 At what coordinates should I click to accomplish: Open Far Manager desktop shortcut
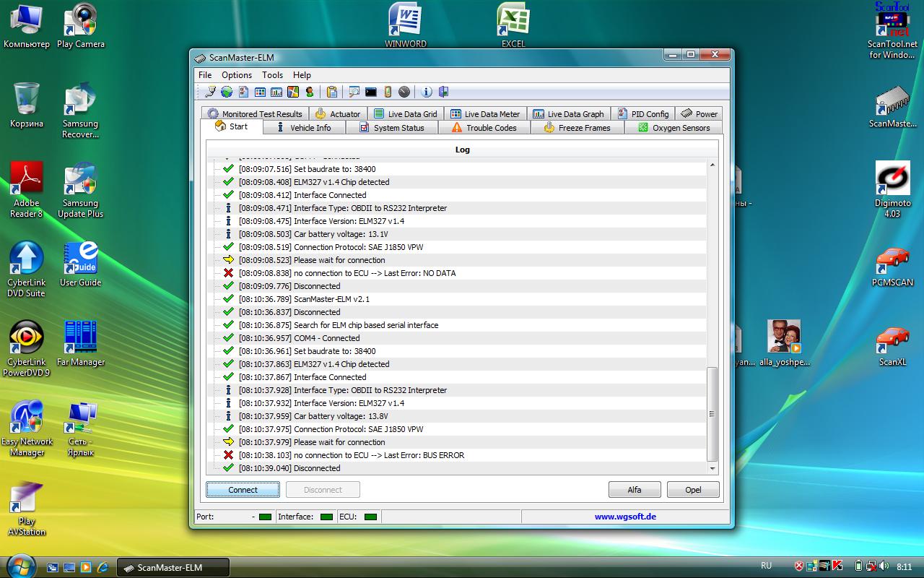[x=80, y=344]
